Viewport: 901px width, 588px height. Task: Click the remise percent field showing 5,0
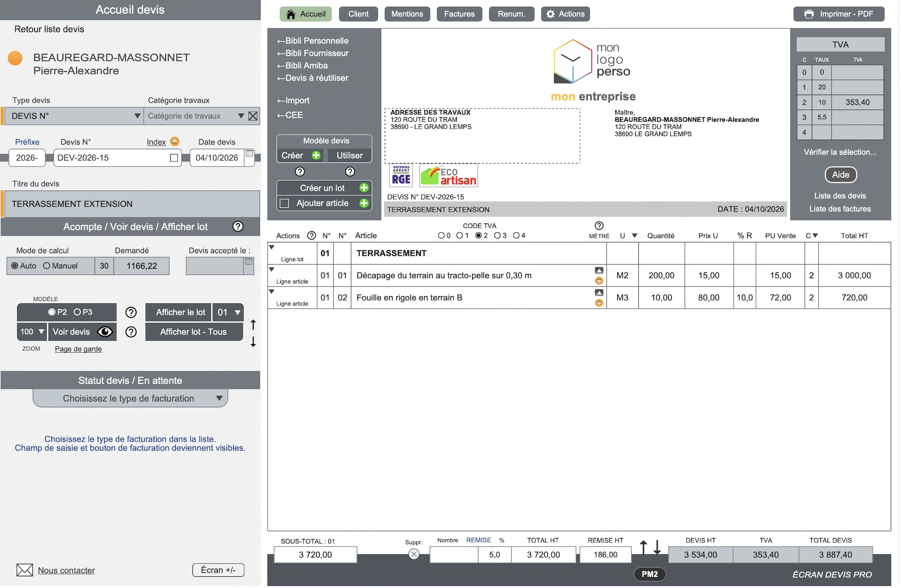(495, 555)
